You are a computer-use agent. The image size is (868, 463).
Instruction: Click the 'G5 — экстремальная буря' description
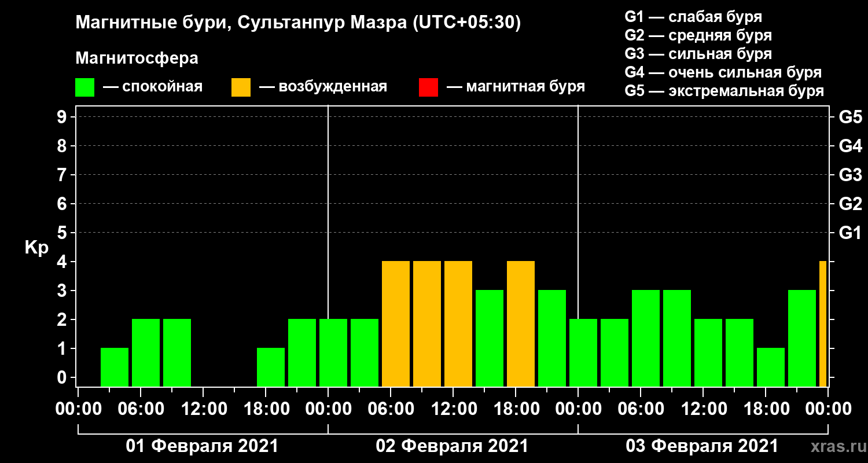pyautogui.click(x=724, y=91)
